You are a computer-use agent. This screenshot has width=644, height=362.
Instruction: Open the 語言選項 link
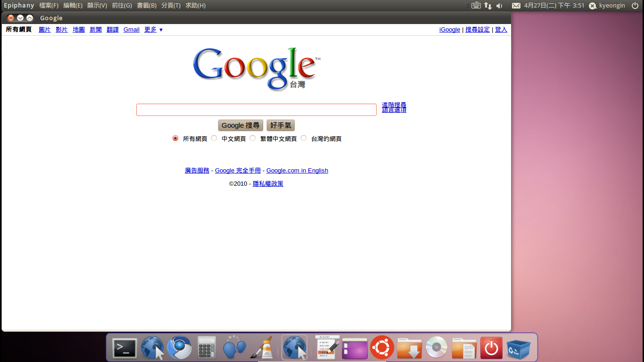pyautogui.click(x=394, y=110)
